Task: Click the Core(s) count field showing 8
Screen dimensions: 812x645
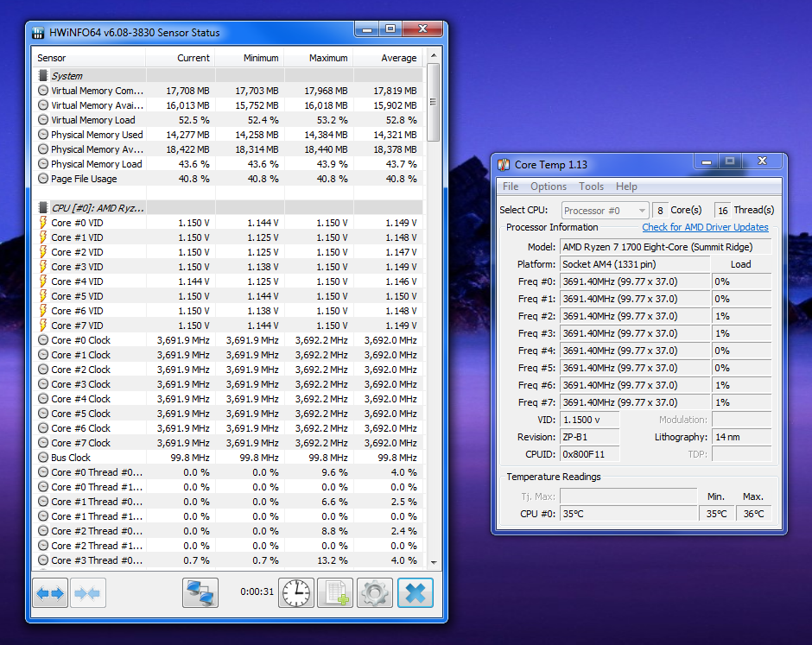Action: 660,211
